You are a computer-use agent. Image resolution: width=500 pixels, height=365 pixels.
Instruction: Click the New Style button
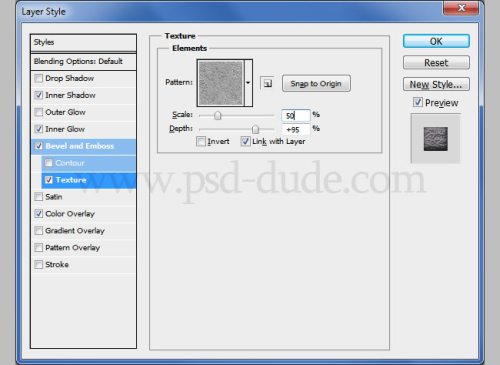436,84
